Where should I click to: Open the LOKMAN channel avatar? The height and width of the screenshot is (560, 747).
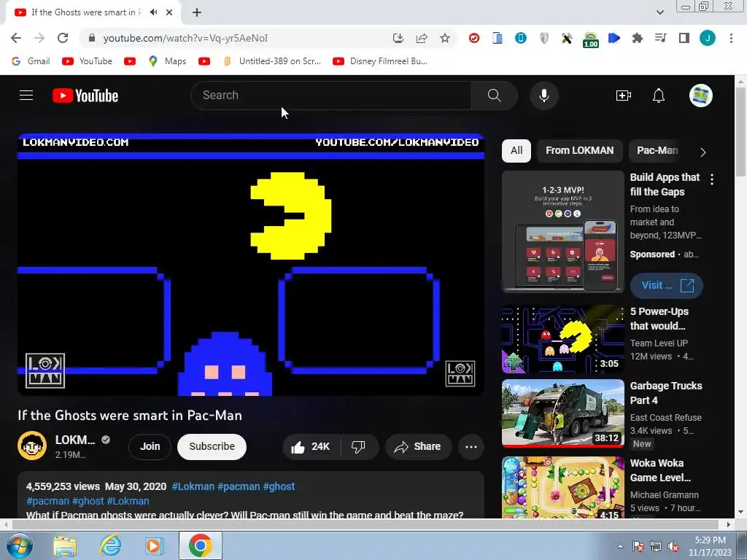pyautogui.click(x=32, y=446)
